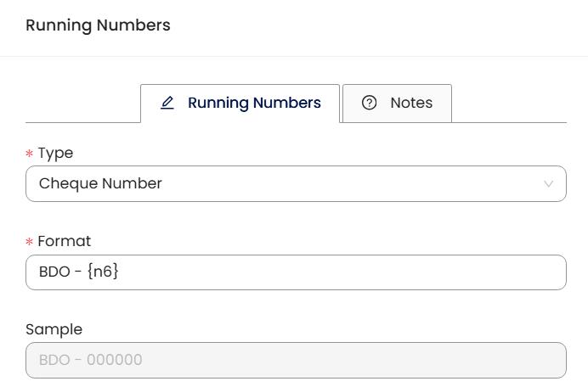Click the Notes tab label text

pyautogui.click(x=411, y=104)
